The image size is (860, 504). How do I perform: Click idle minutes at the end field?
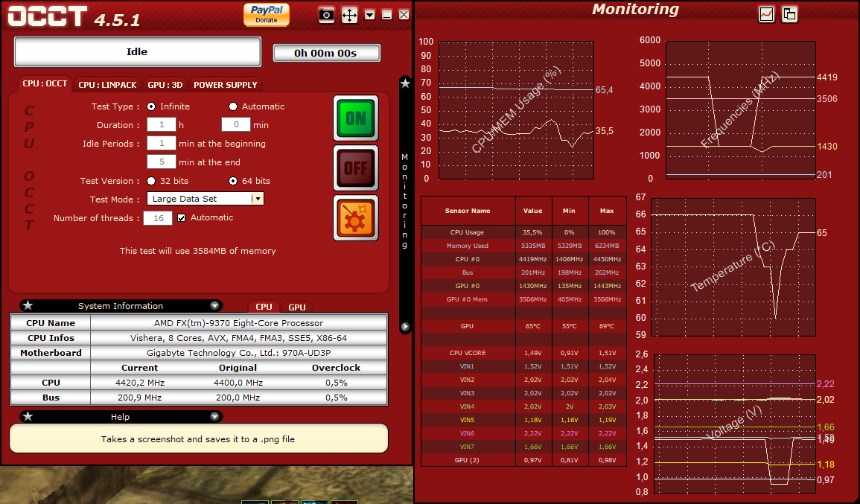(x=162, y=162)
